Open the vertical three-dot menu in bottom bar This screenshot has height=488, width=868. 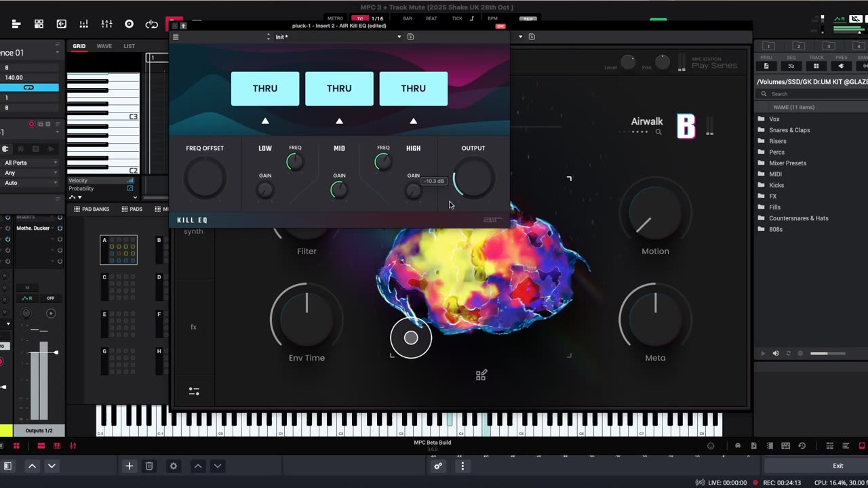point(462,466)
